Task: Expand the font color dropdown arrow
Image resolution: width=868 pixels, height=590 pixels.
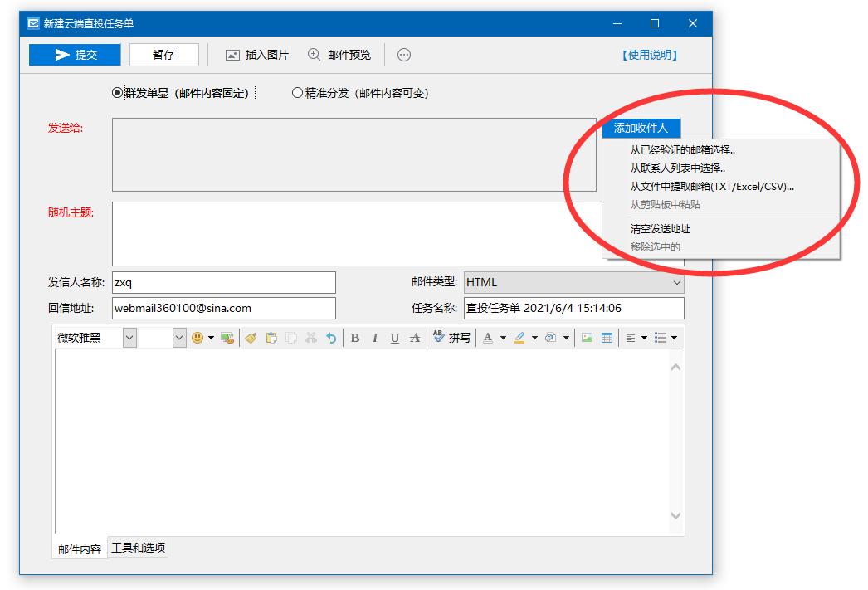Action: [503, 338]
